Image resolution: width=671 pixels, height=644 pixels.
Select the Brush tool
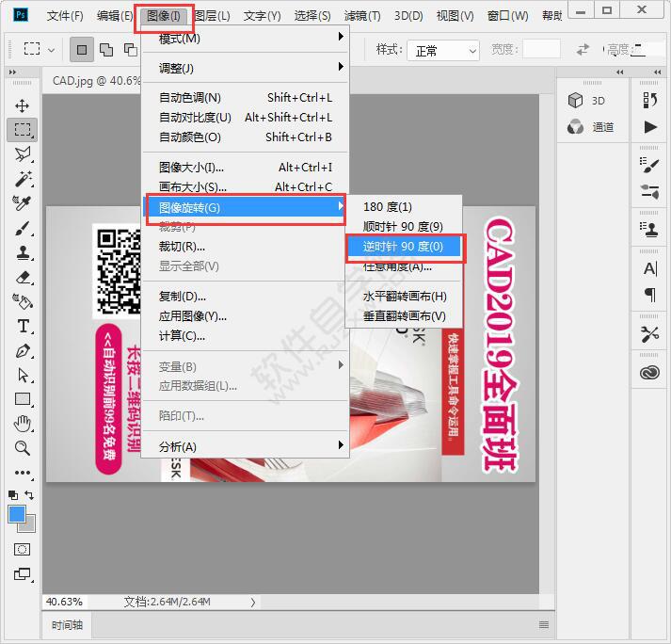tap(23, 228)
